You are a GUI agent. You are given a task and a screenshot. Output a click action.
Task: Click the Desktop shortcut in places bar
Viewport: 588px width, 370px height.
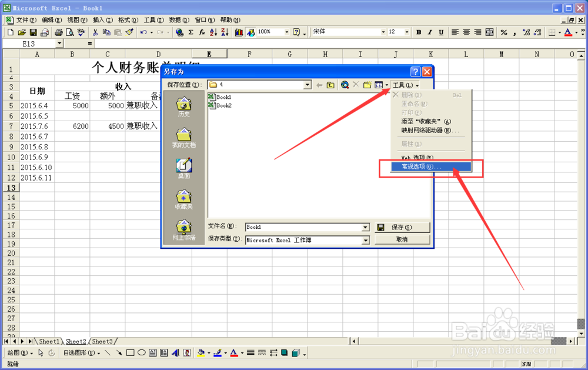[x=183, y=168]
